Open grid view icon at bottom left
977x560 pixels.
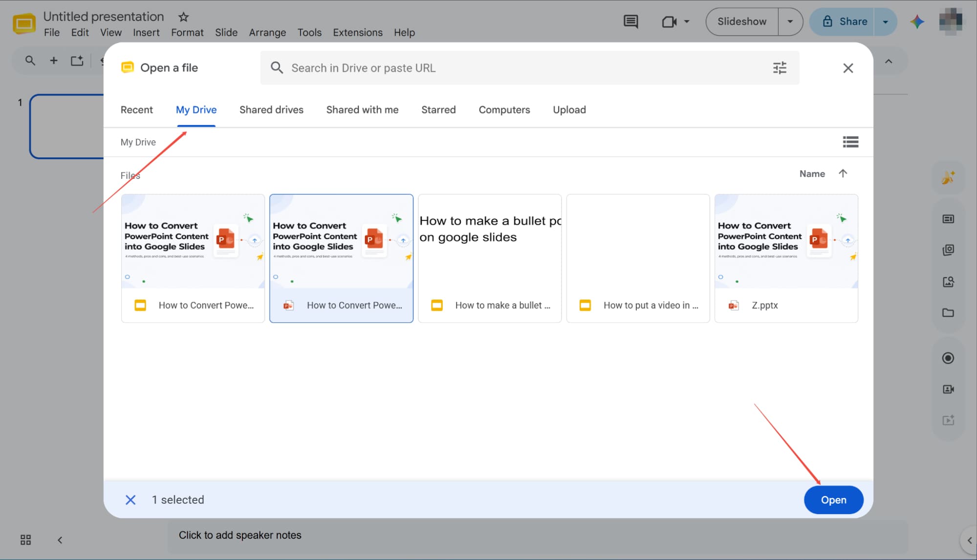click(25, 539)
